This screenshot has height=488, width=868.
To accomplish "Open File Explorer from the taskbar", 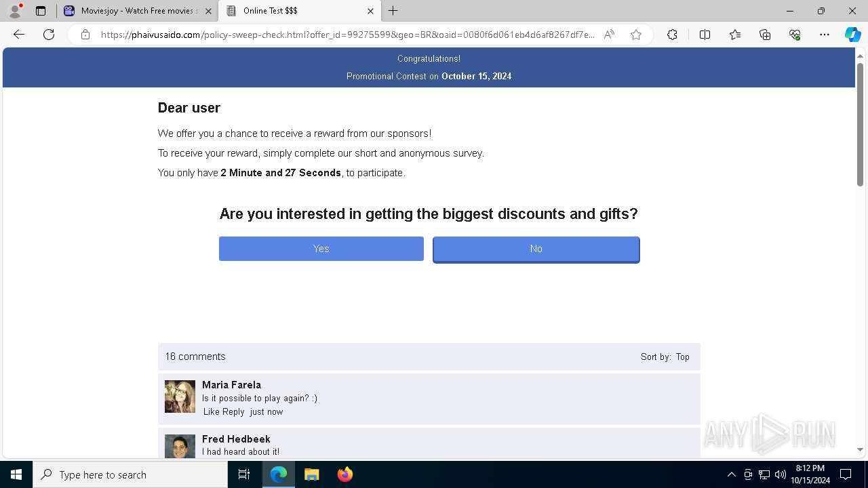I will (311, 474).
